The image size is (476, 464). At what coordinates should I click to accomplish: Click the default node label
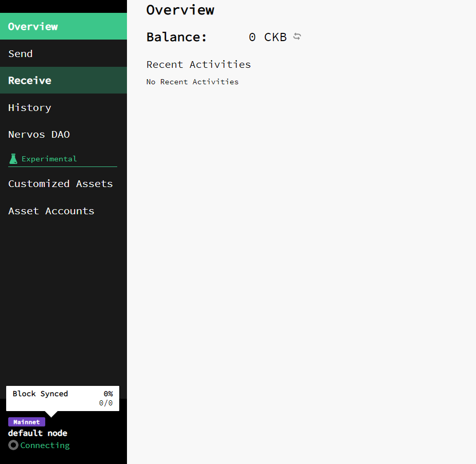pos(38,433)
